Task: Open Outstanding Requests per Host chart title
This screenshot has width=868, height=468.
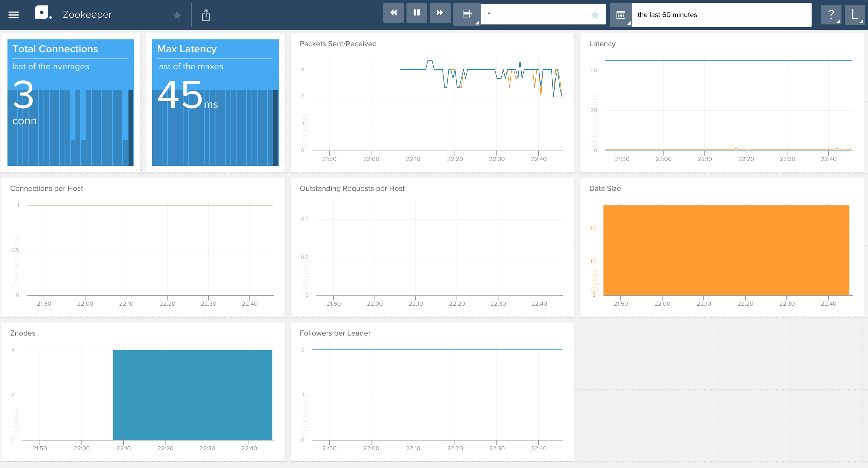Action: coord(352,188)
